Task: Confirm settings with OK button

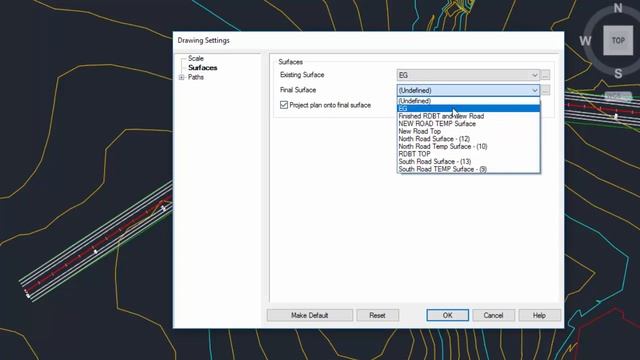Action: [x=447, y=315]
